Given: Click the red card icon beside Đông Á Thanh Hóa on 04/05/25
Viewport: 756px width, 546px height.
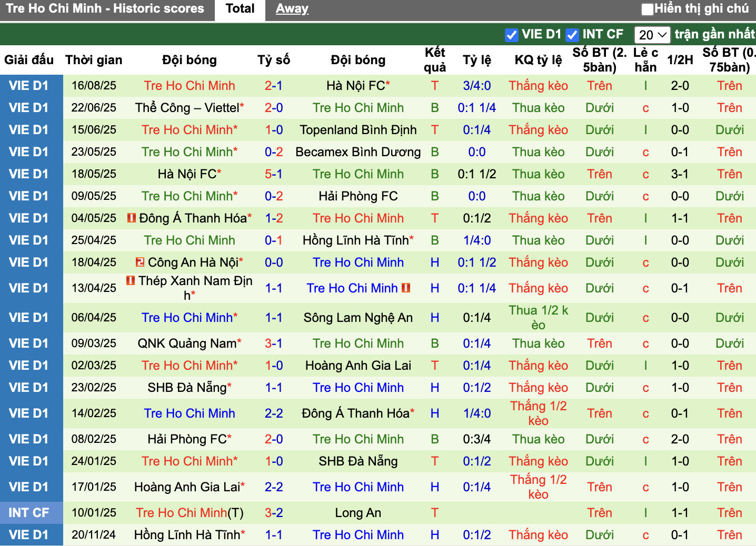Looking at the screenshot, I should [x=132, y=217].
